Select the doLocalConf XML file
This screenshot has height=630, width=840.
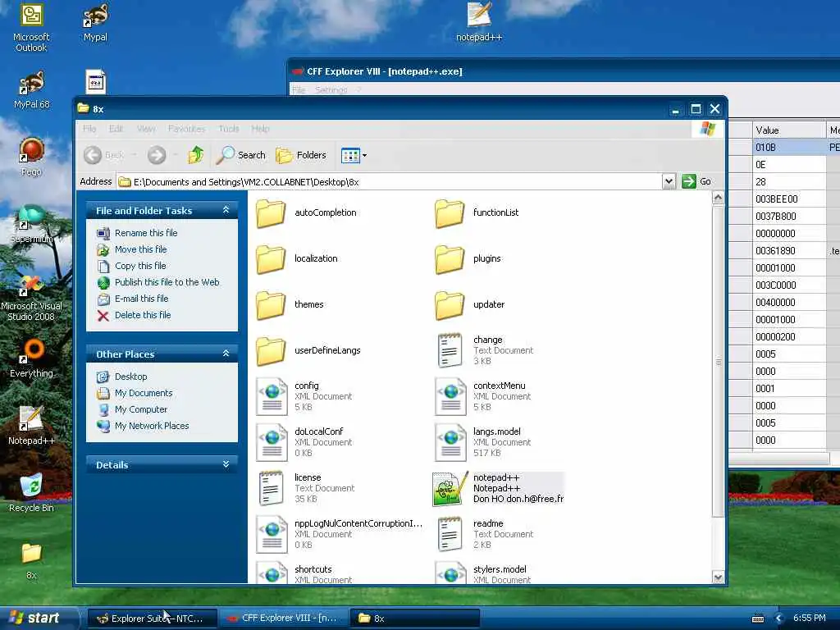click(304, 442)
